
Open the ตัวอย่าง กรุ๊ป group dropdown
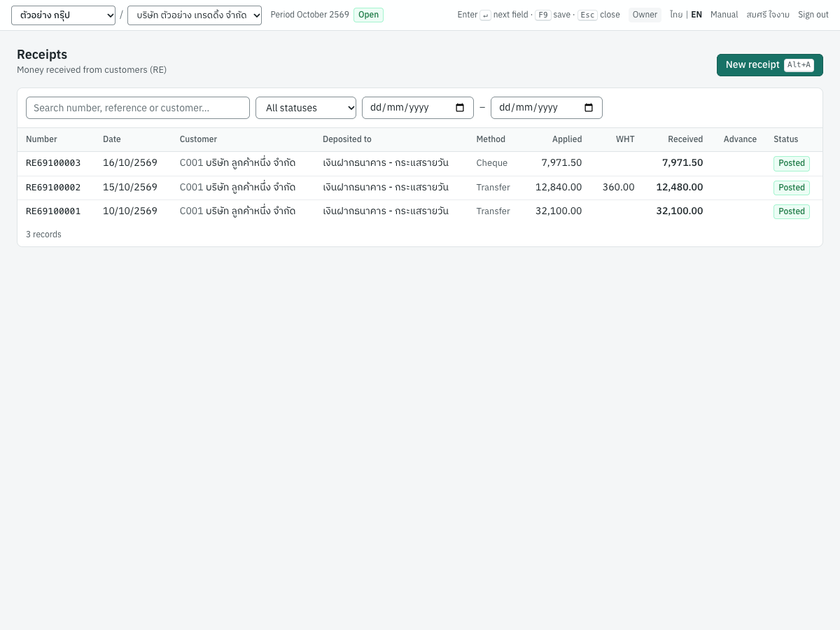[x=63, y=15]
